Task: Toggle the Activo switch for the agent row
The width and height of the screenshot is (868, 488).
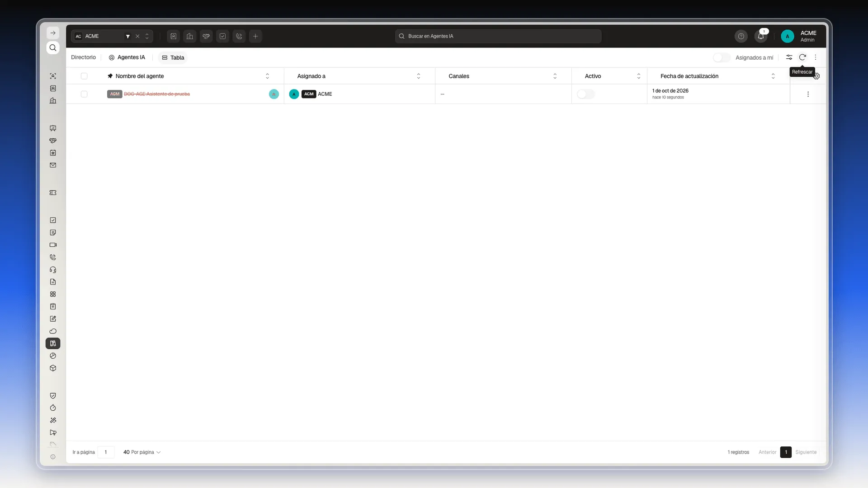Action: 586,94
